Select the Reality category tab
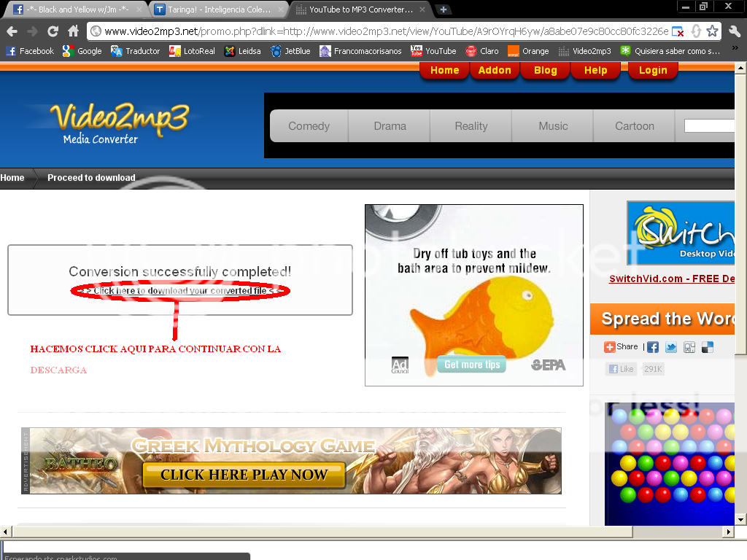Image resolution: width=747 pixels, height=560 pixels. [x=471, y=126]
